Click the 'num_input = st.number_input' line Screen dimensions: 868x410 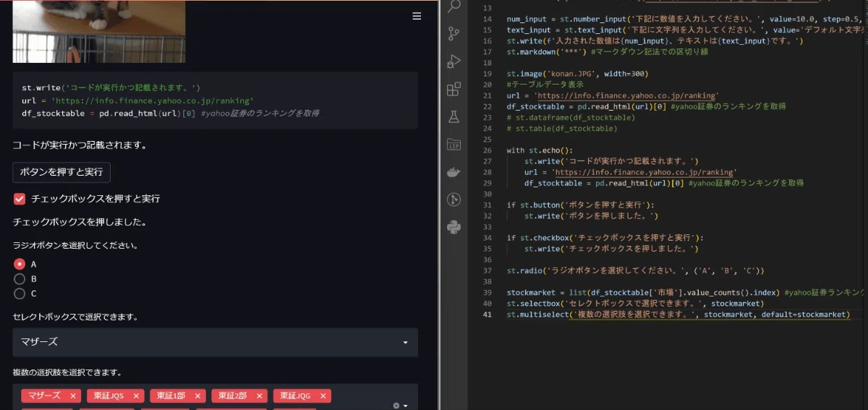[x=685, y=19]
